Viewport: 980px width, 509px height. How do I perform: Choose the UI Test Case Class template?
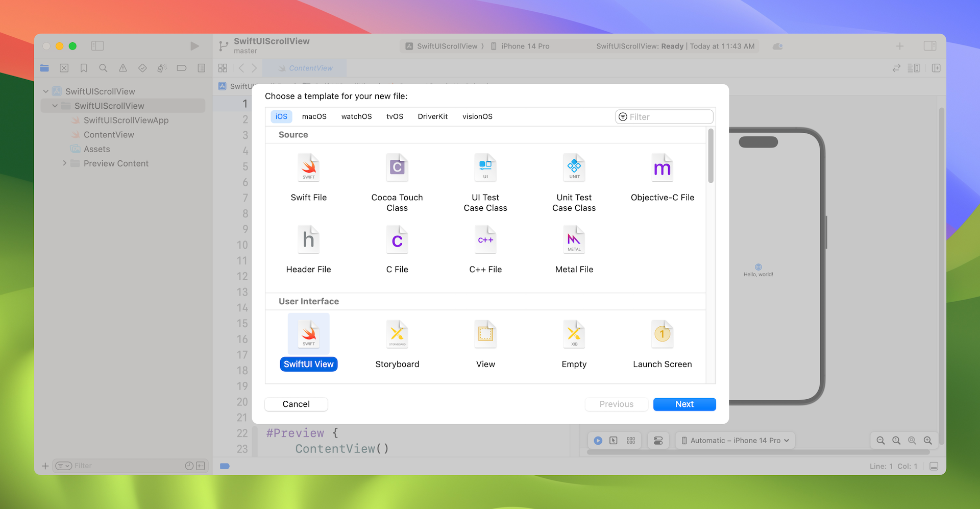pos(485,182)
